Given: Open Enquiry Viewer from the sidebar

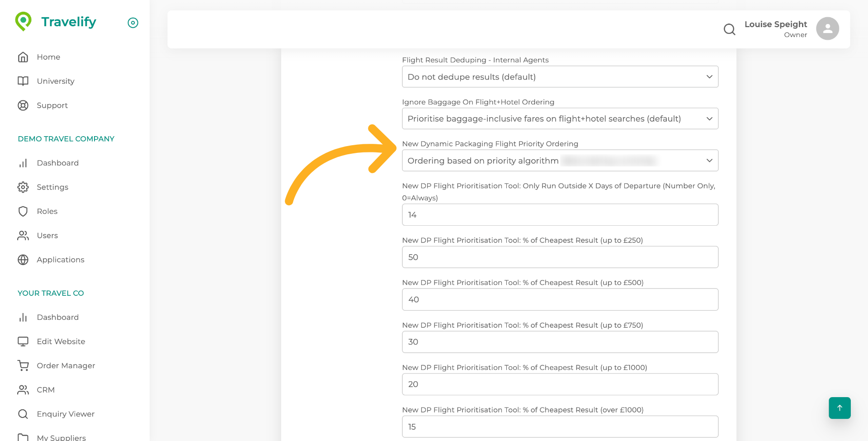Looking at the screenshot, I should point(66,414).
